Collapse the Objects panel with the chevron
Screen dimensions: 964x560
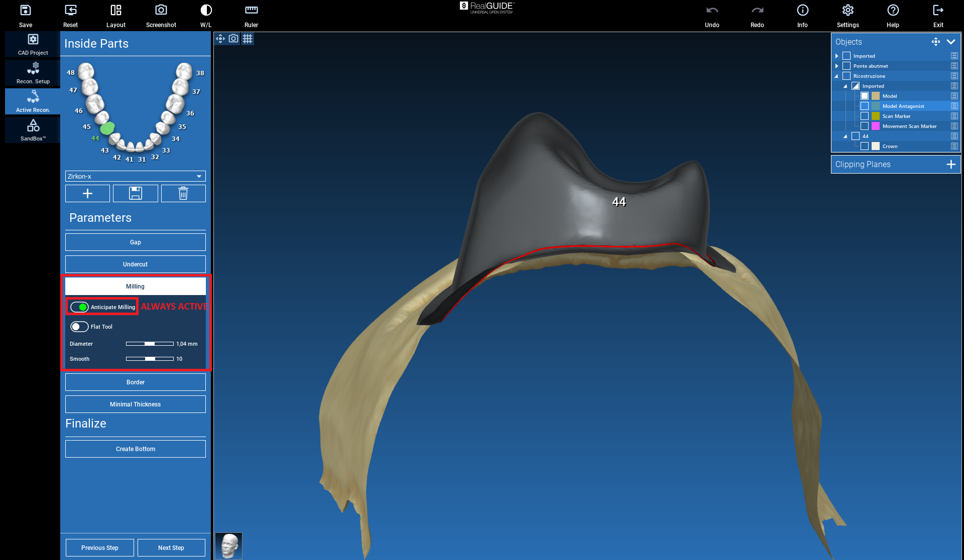(x=950, y=42)
